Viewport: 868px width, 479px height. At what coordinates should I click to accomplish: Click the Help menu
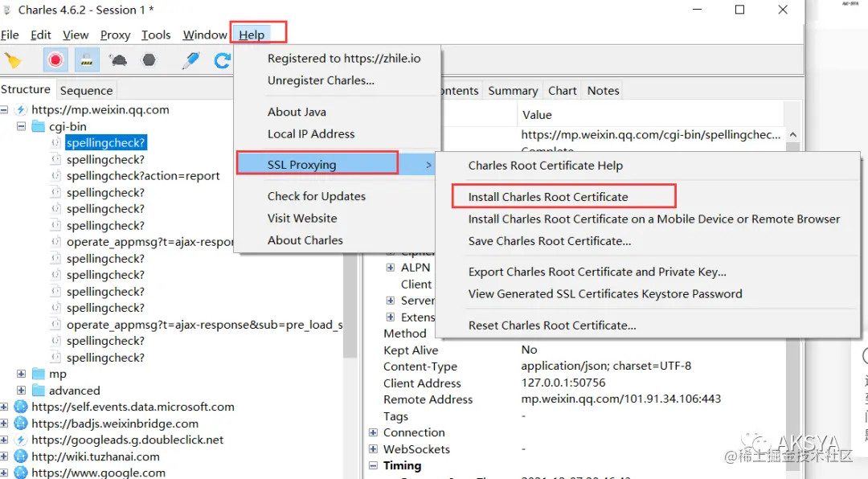252,35
